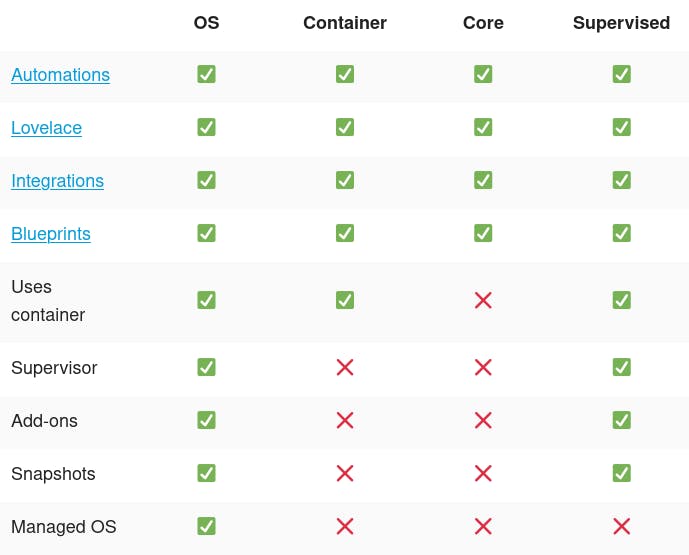This screenshot has height=555, width=689.
Task: Open the Automations link
Action: (60, 75)
